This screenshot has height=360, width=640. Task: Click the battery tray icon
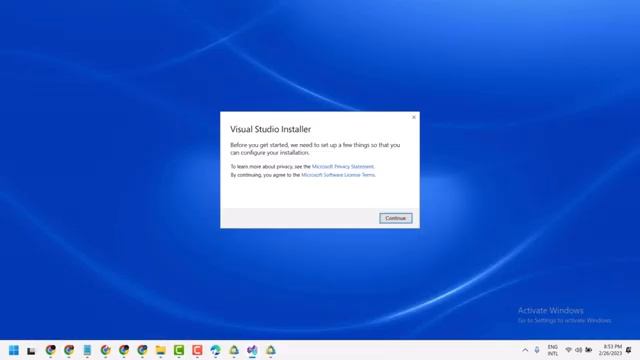589,350
